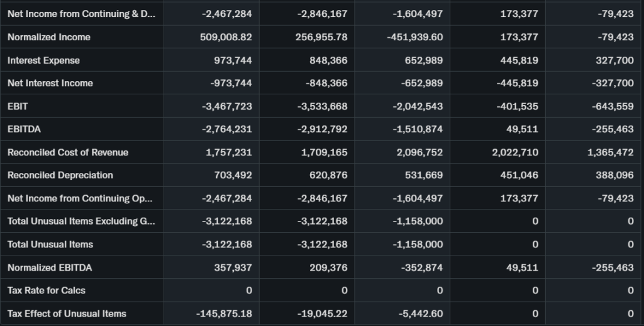Select the Tax Effect value -5,442.60

click(x=418, y=313)
